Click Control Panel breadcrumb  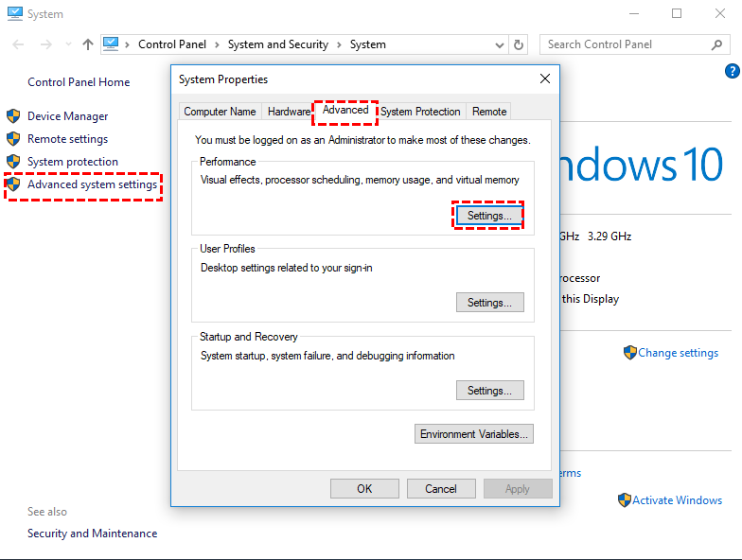pos(172,44)
